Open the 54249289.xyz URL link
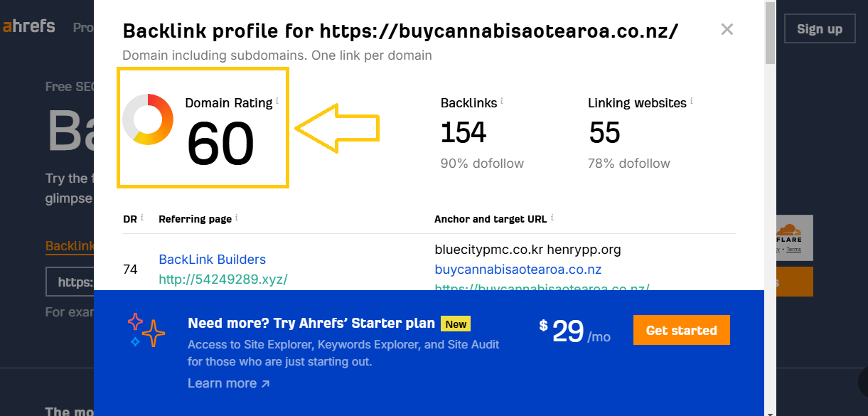 (x=223, y=279)
